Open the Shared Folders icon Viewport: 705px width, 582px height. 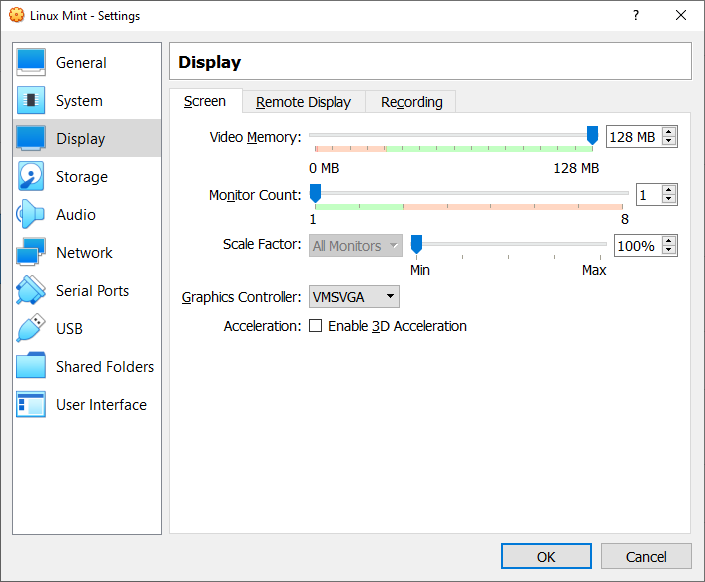pyautogui.click(x=31, y=366)
